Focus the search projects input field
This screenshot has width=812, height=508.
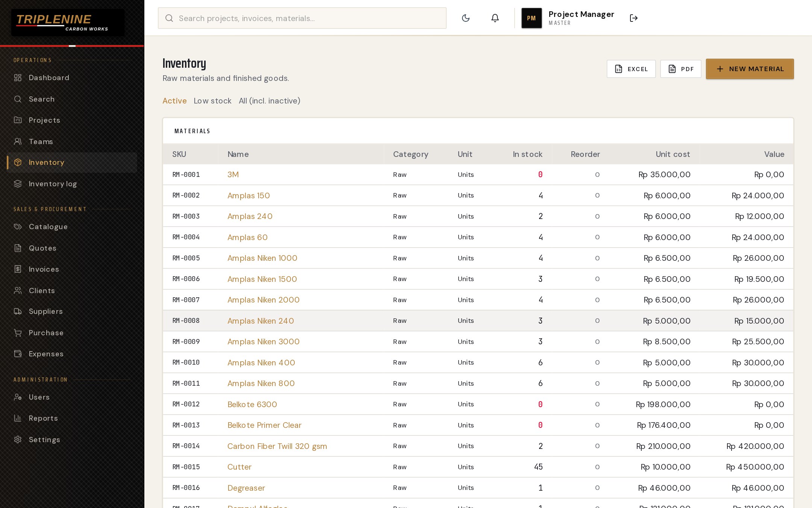pyautogui.click(x=302, y=18)
